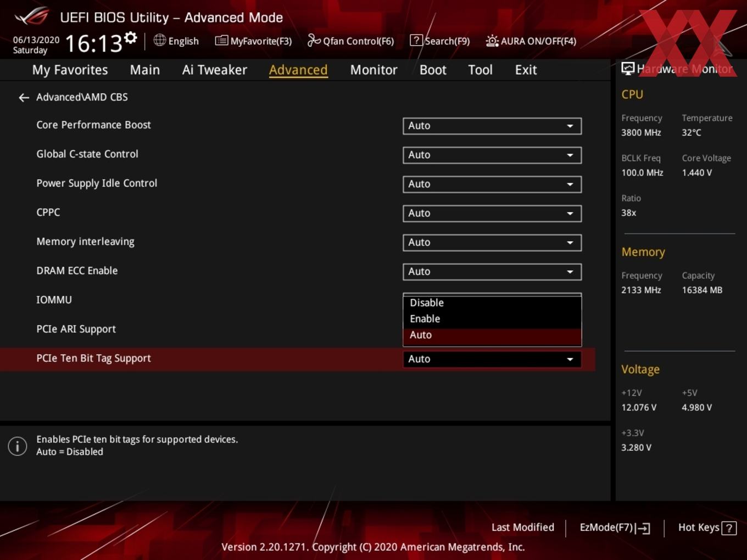Click the globe language icon

159,40
